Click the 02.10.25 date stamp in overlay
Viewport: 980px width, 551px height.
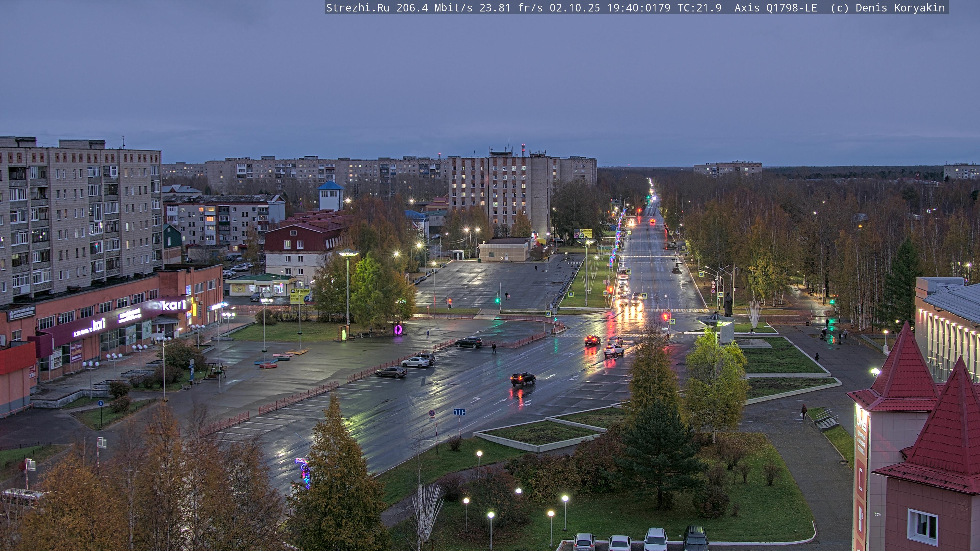click(x=574, y=8)
